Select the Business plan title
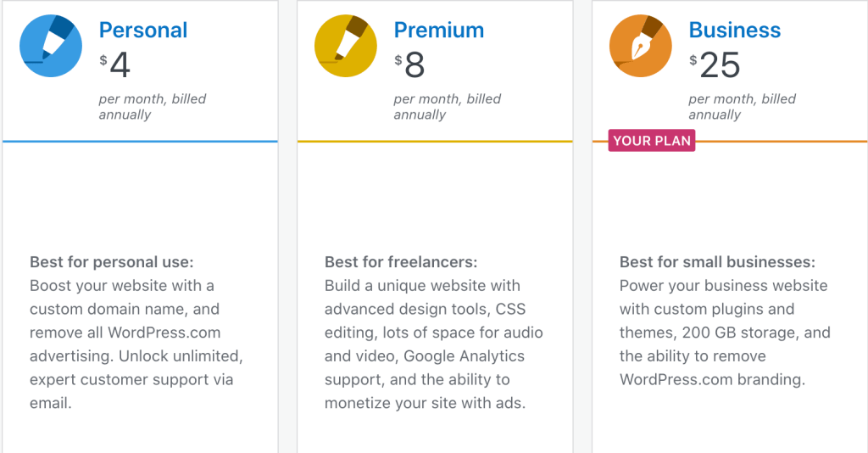868x453 pixels. [x=735, y=30]
